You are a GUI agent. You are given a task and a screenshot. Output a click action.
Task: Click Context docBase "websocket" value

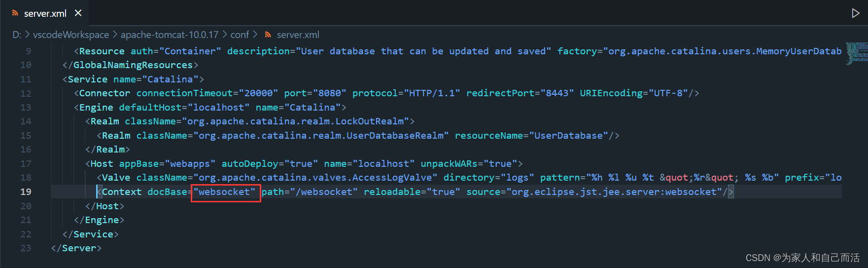pyautogui.click(x=224, y=192)
